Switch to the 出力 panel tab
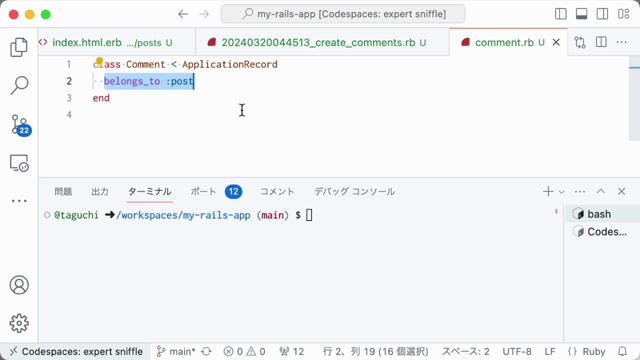The image size is (640, 360). click(x=100, y=191)
